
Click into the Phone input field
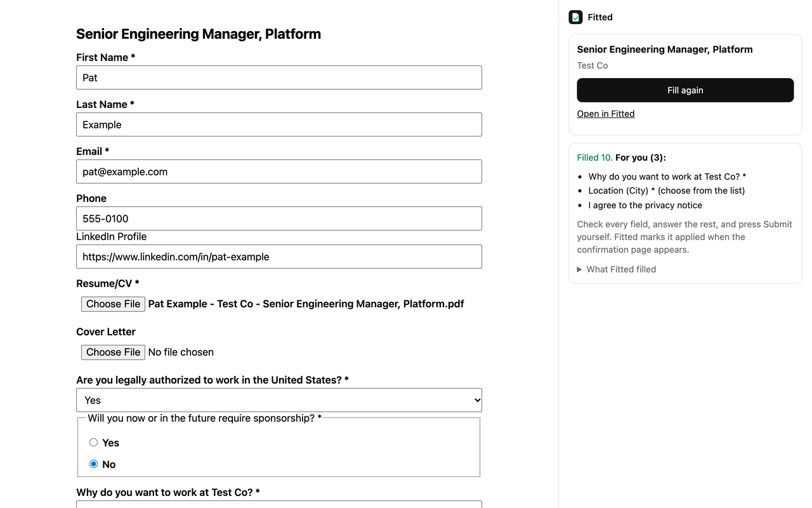pyautogui.click(x=279, y=218)
